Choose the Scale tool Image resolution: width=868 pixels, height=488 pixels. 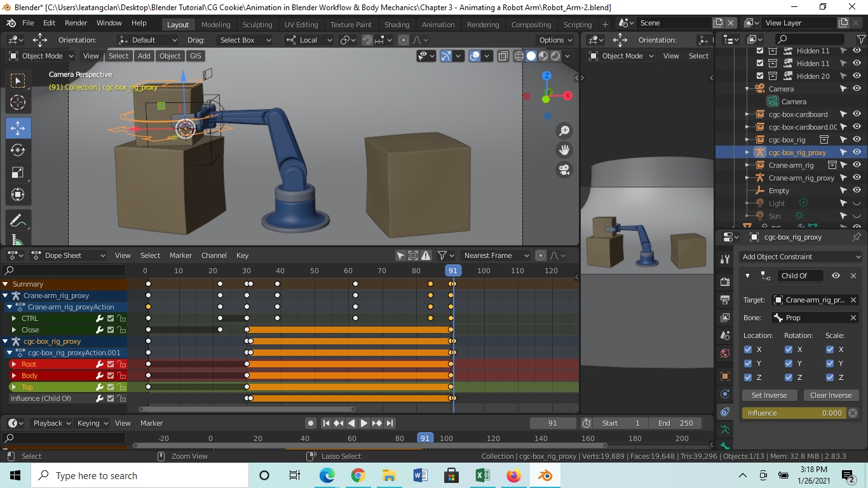18,173
